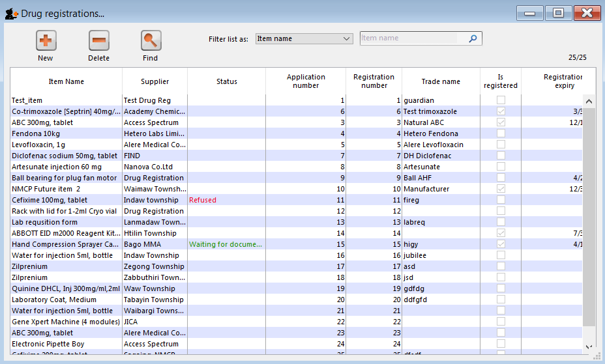Click the Delete minus icon
The image size is (605, 364).
point(98,41)
